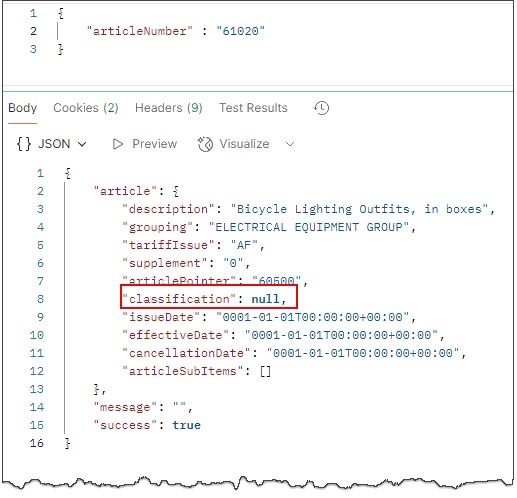Click response line number 10
Screen dimensions: 517x498
37,335
